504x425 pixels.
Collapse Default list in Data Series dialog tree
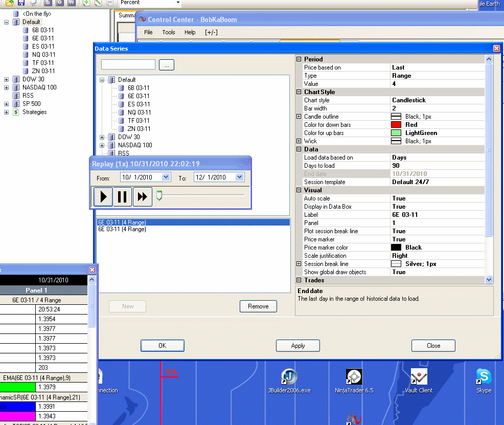102,80
